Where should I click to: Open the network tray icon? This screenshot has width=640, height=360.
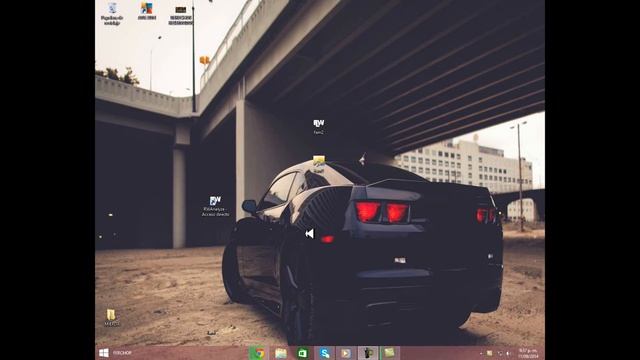[500, 353]
